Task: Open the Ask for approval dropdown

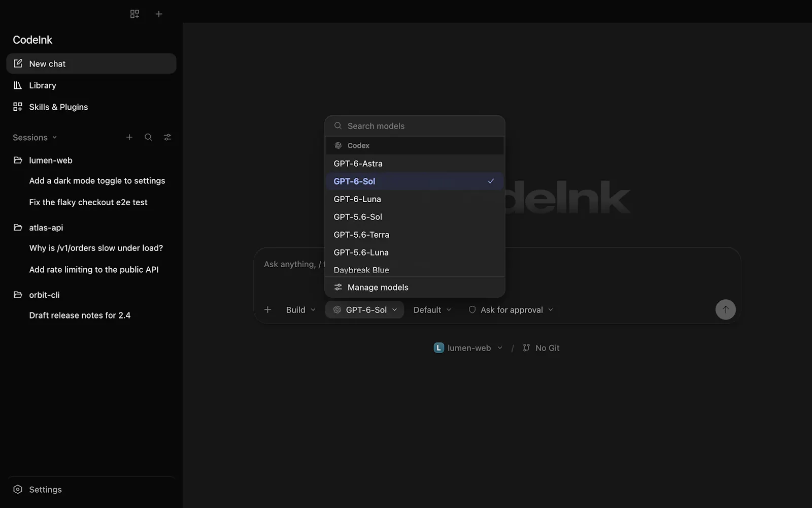Action: tap(511, 310)
